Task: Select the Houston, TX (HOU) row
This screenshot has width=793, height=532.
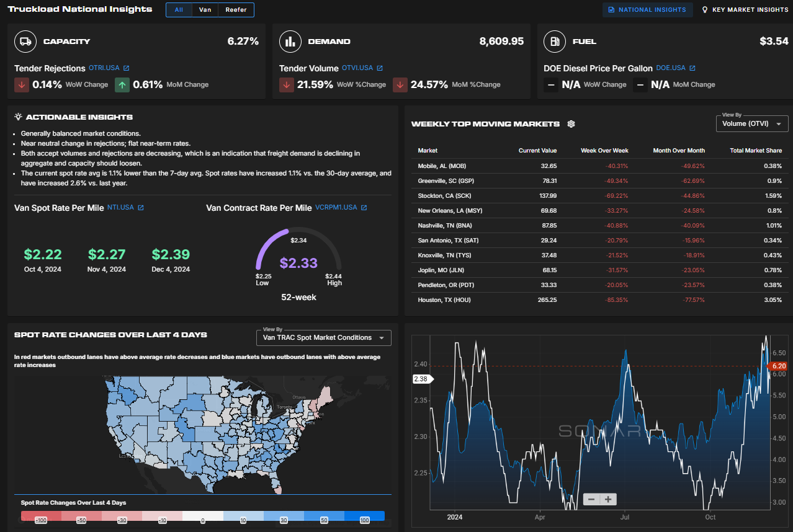Action: (x=599, y=300)
